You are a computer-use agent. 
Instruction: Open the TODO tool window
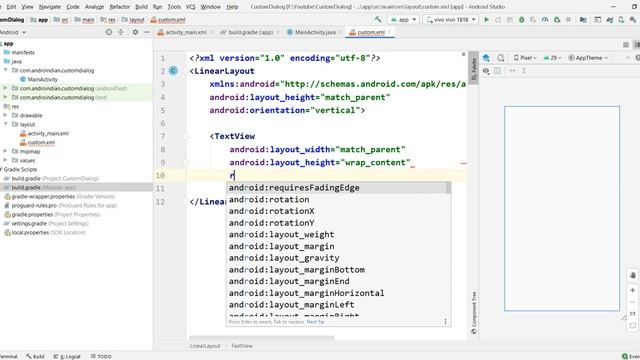click(101, 356)
